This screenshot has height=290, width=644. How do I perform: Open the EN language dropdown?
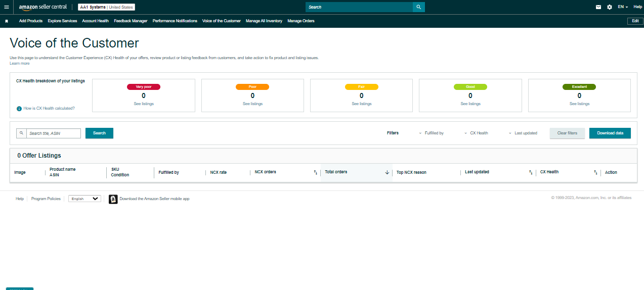(623, 7)
